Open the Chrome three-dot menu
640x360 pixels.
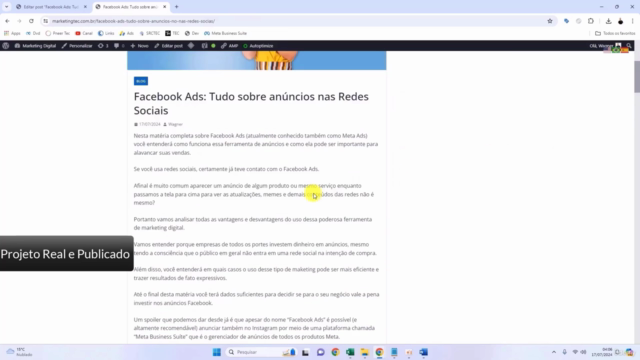[x=633, y=21]
